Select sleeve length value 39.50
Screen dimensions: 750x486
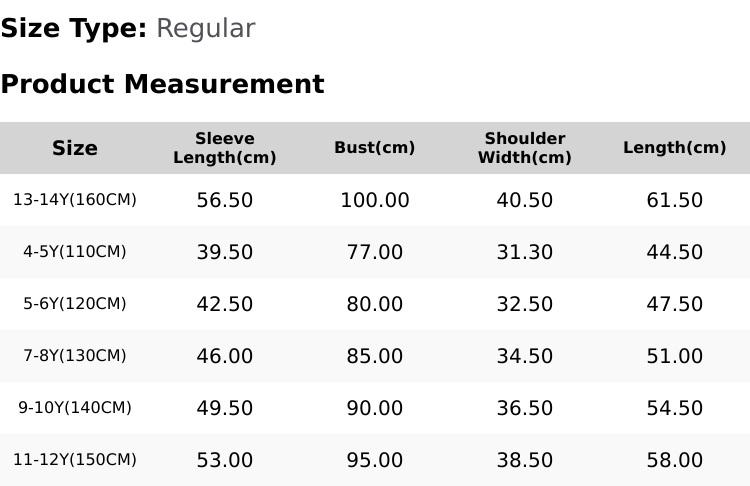pos(225,252)
